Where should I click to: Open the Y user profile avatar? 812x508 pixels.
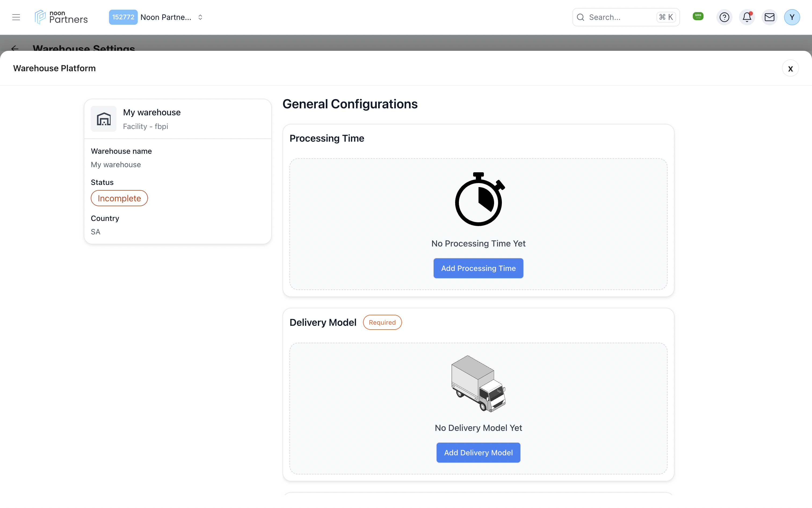pos(792,17)
